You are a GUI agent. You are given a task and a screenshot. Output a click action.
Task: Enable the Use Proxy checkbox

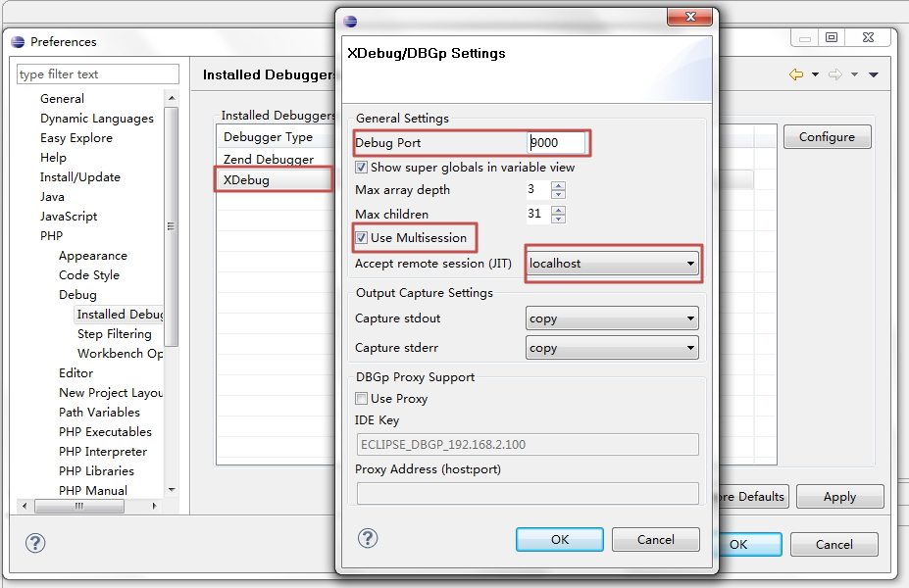coord(361,399)
